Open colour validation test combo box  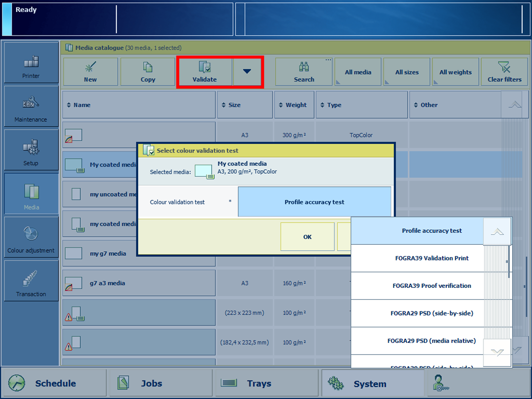[314, 202]
